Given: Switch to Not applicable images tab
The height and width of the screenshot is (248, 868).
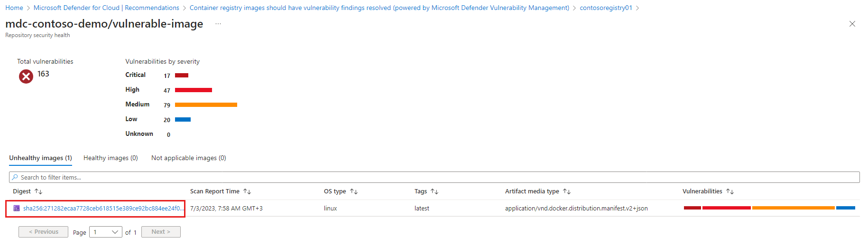Looking at the screenshot, I should coord(188,158).
